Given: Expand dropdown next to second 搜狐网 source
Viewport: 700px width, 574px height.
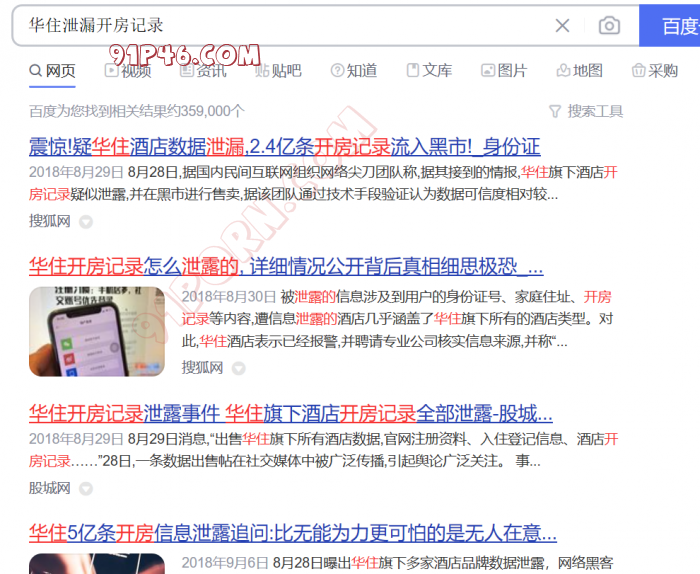Looking at the screenshot, I should tap(240, 367).
